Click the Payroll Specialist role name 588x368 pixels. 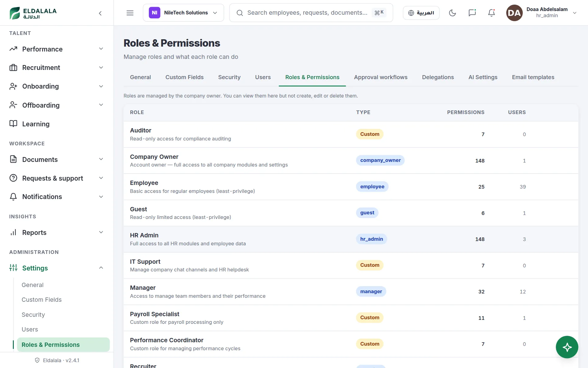pos(154,314)
